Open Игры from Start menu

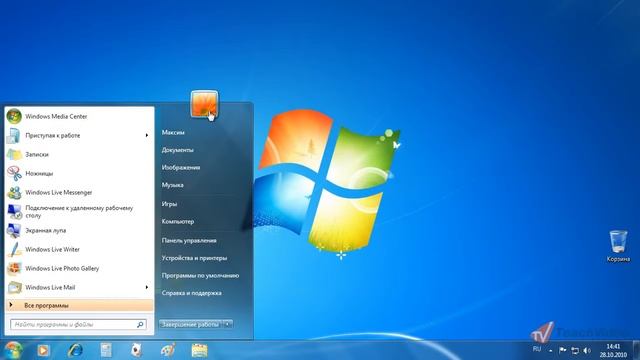(169, 204)
